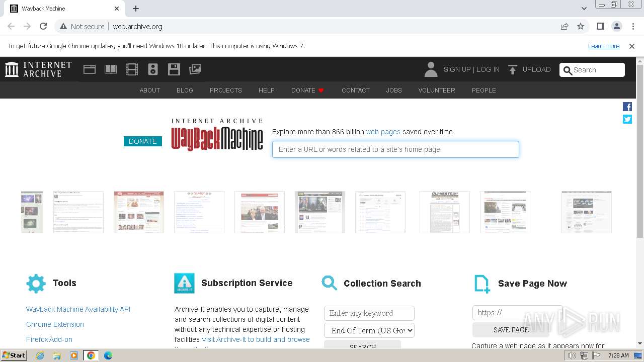The width and height of the screenshot is (644, 362).
Task: Expand the End Of Term collection dropdown
Action: click(x=369, y=330)
